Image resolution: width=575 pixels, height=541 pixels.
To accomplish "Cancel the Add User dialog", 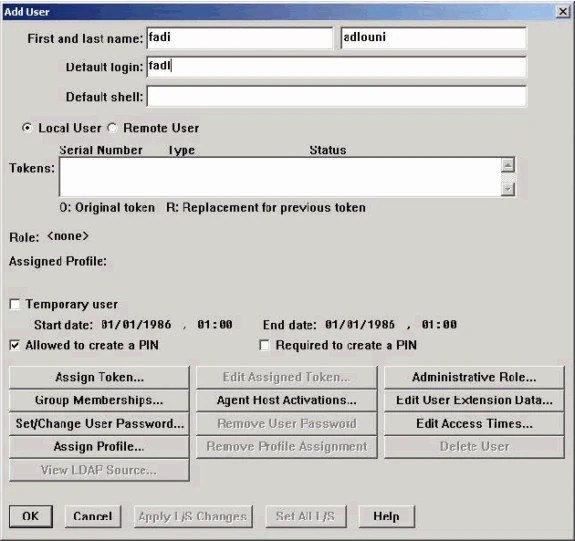I will tap(93, 516).
